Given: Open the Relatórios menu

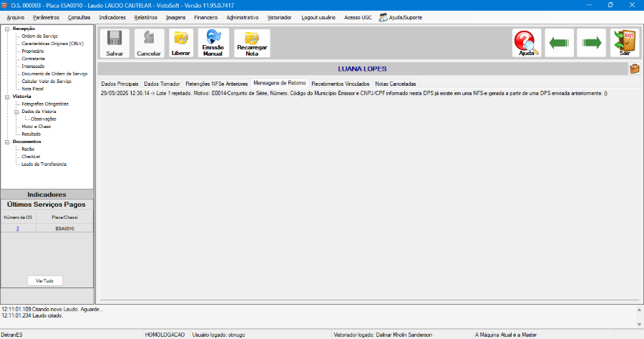Looking at the screenshot, I should [145, 18].
